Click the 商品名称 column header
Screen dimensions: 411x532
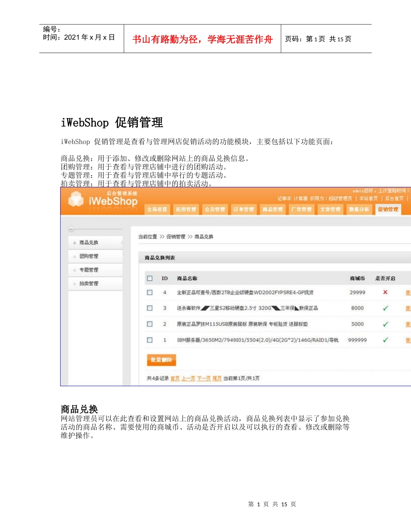pyautogui.click(x=187, y=278)
